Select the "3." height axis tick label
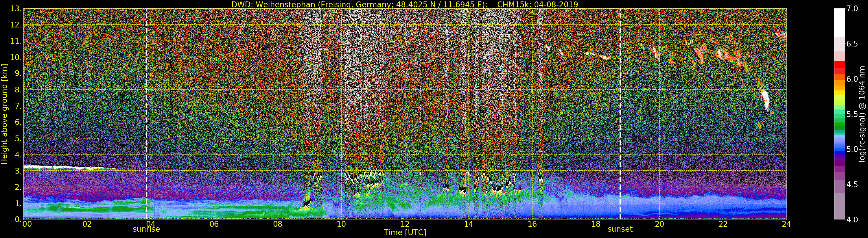This screenshot has height=238, width=868. pyautogui.click(x=18, y=171)
